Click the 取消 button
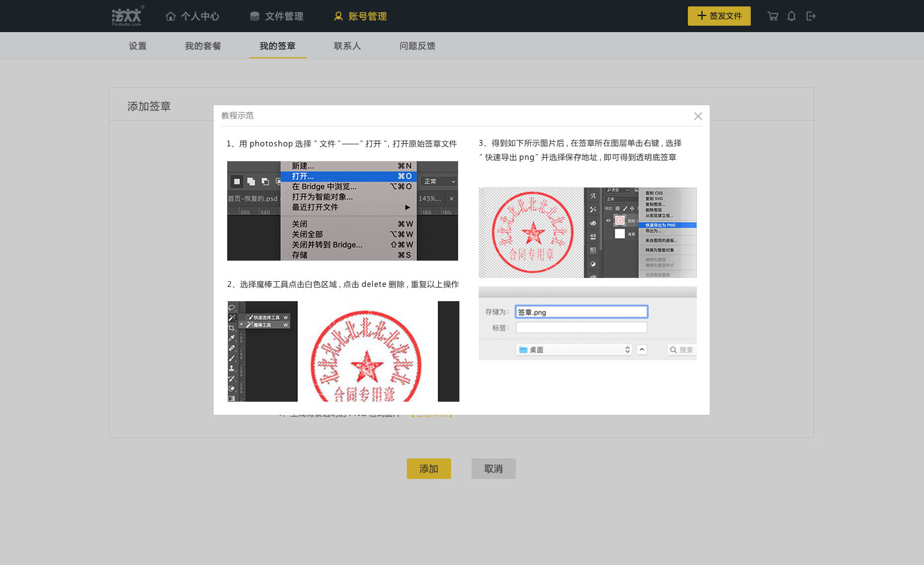 493,469
